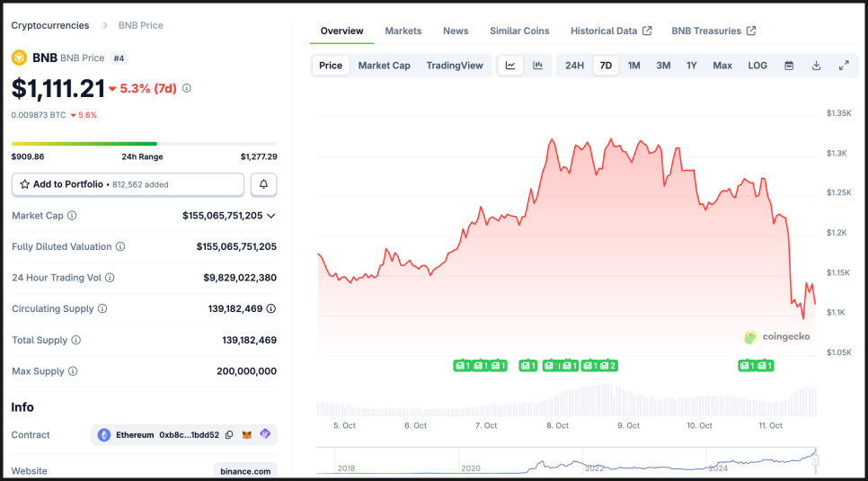Open the calendar date range picker
The height and width of the screenshot is (481, 868).
pos(789,66)
